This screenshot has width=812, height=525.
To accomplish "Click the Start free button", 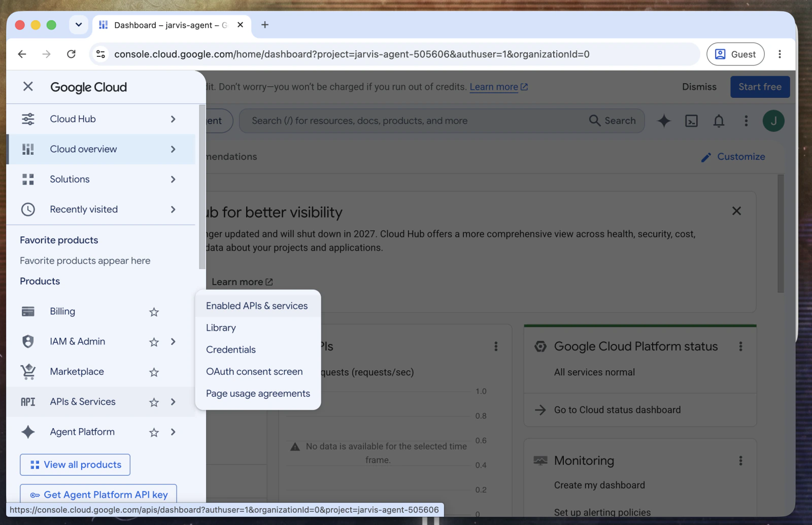I will click(x=760, y=87).
